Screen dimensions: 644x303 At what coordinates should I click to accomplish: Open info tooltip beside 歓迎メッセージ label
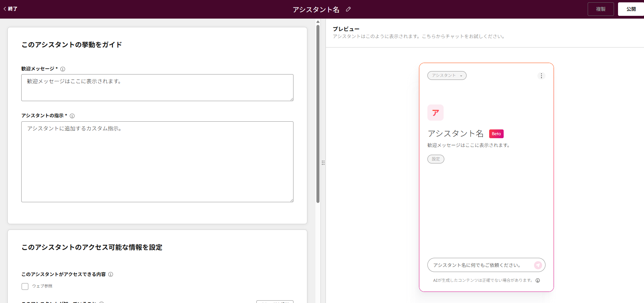tap(63, 69)
